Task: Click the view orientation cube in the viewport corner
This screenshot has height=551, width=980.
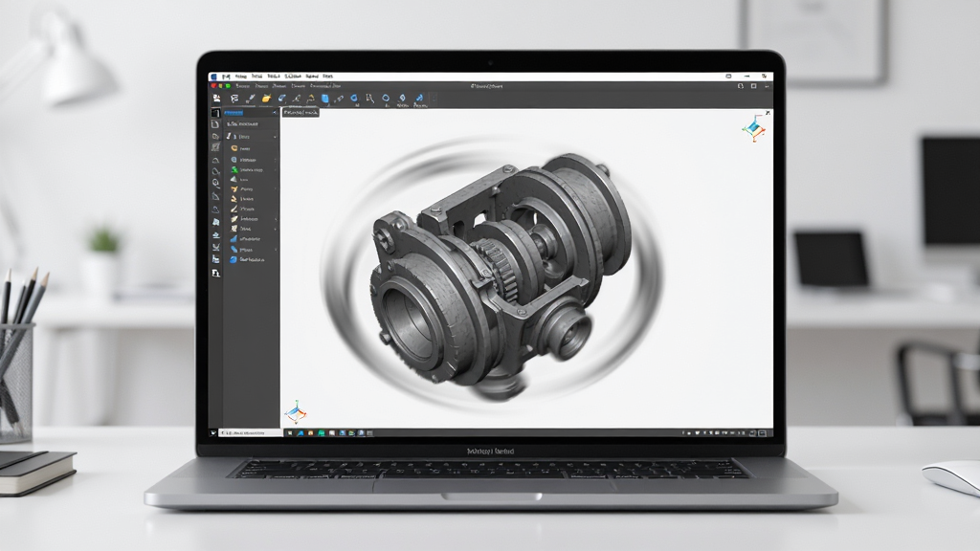Action: point(754,128)
